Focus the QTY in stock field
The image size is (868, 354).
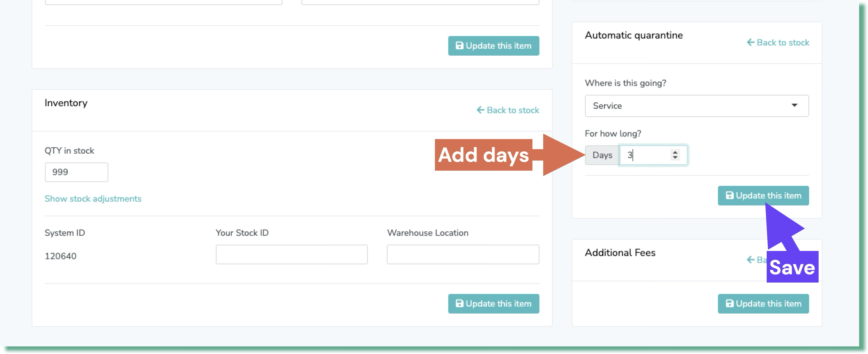coord(76,172)
